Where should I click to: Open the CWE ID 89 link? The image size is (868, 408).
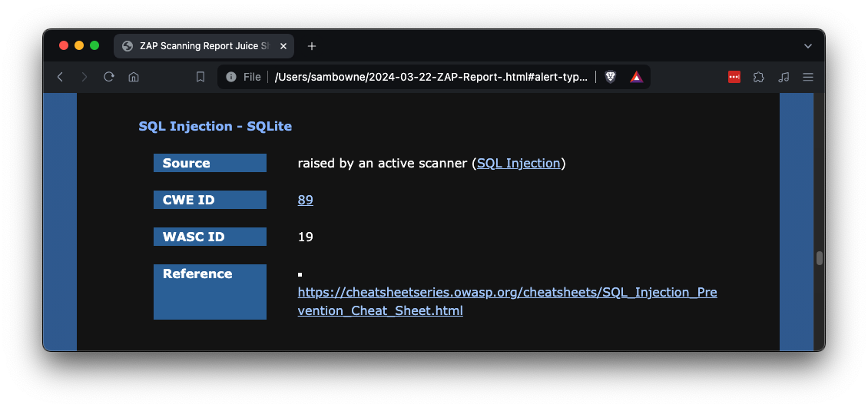tap(305, 200)
